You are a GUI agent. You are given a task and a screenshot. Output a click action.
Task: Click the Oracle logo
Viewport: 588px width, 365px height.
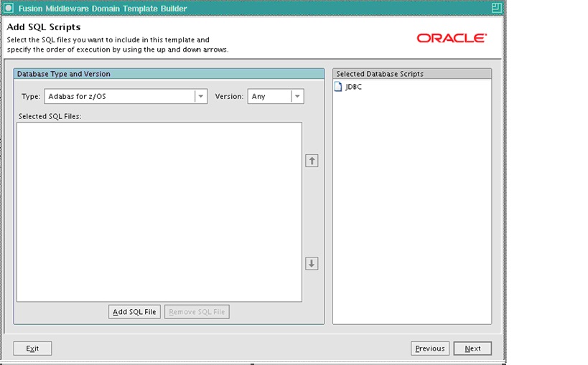[452, 38]
